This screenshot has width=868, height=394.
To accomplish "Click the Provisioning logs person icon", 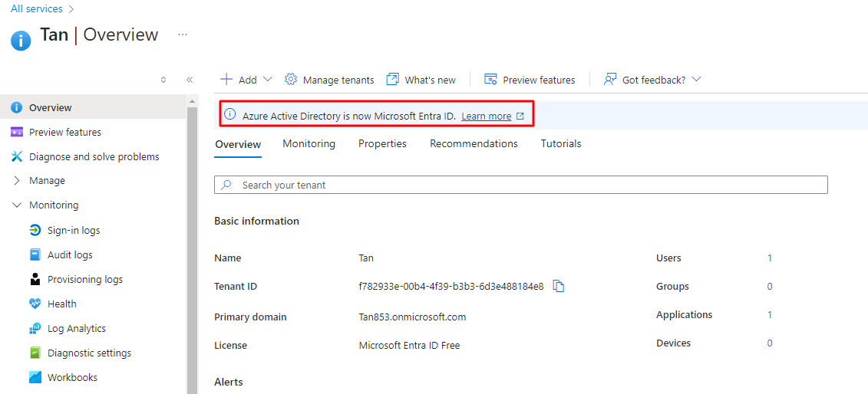I will 35,279.
